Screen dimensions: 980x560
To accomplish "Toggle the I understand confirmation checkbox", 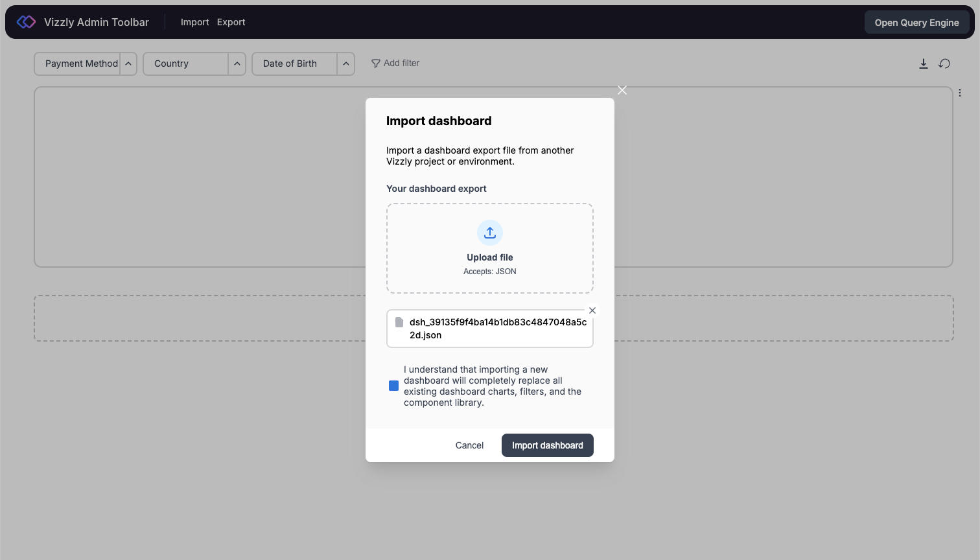I will pyautogui.click(x=393, y=386).
